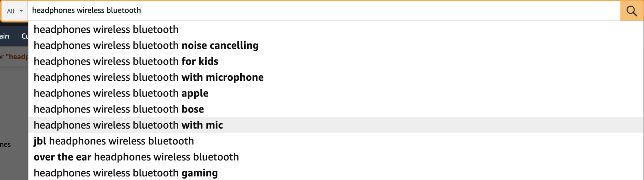
Task: Click the 'All' category label
Action: tap(11, 11)
